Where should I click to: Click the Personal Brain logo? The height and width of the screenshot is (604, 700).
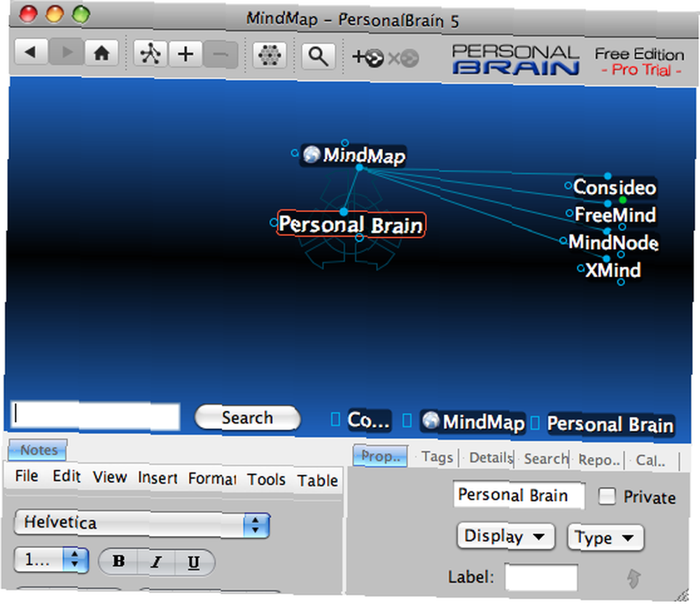[516, 59]
